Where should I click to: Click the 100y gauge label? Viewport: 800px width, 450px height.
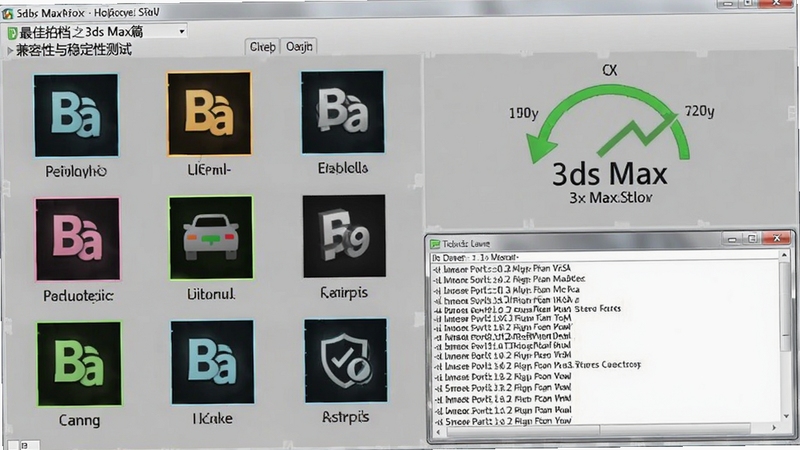point(523,113)
